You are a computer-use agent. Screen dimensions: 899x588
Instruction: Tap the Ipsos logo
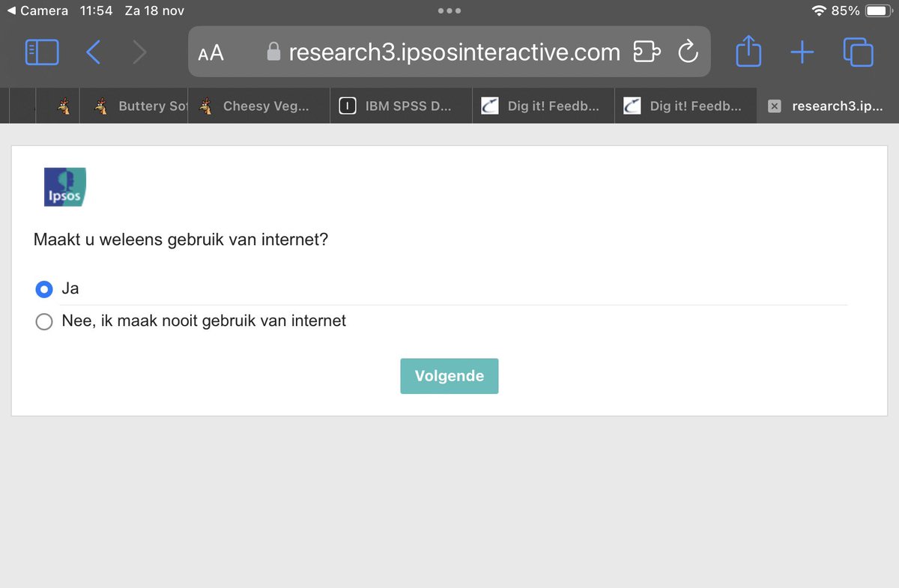(65, 187)
